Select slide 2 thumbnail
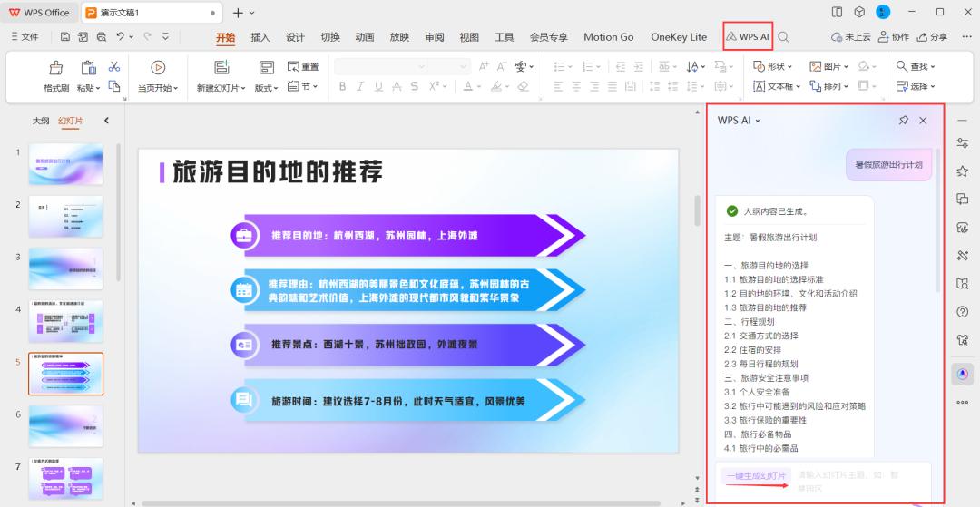The image size is (980, 507). (65, 217)
